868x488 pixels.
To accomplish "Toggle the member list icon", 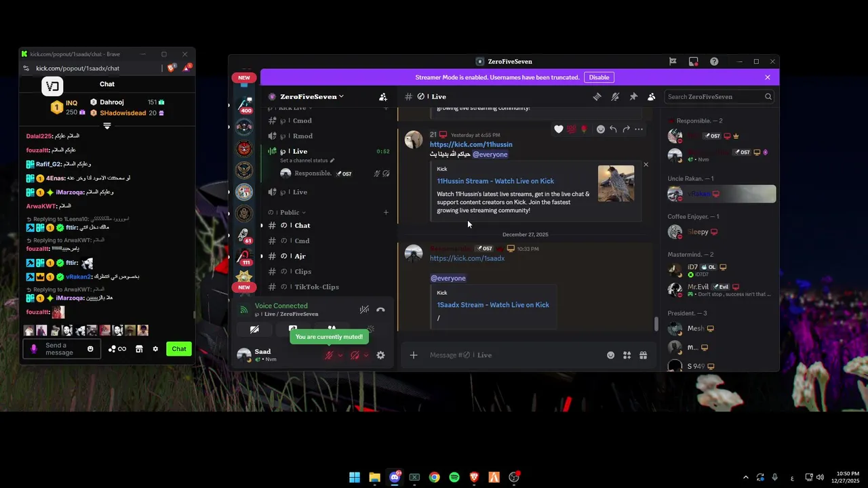I will (x=651, y=97).
